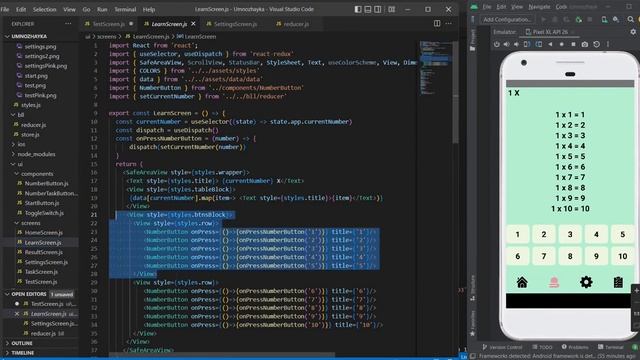Toggle VS Code secondary sidebar layout icon

pyautogui.click(x=378, y=9)
